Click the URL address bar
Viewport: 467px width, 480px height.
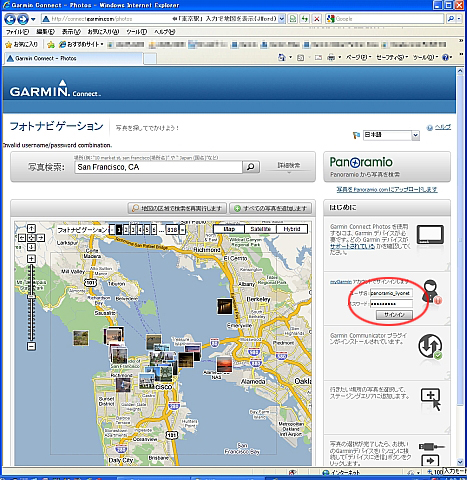pyautogui.click(x=159, y=19)
